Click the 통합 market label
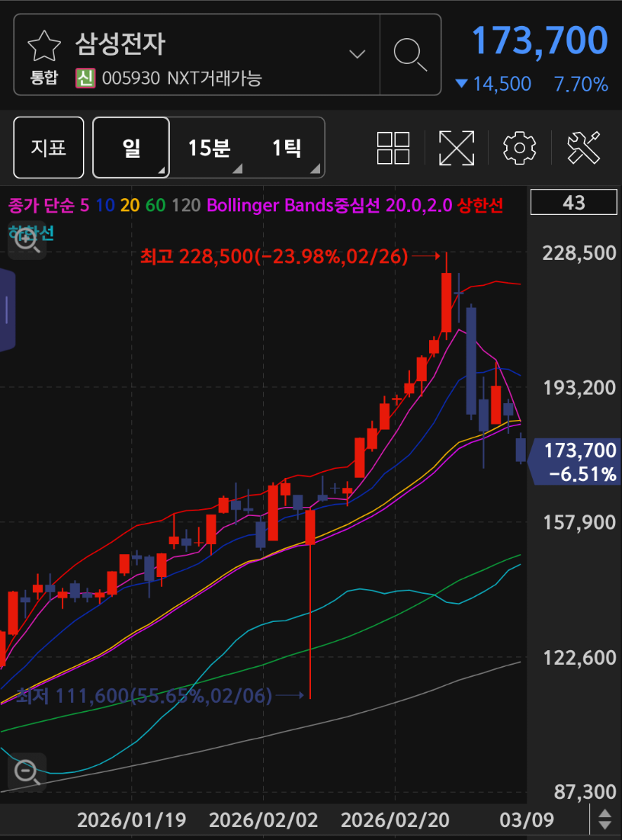This screenshot has height=840, width=622. 43,79
